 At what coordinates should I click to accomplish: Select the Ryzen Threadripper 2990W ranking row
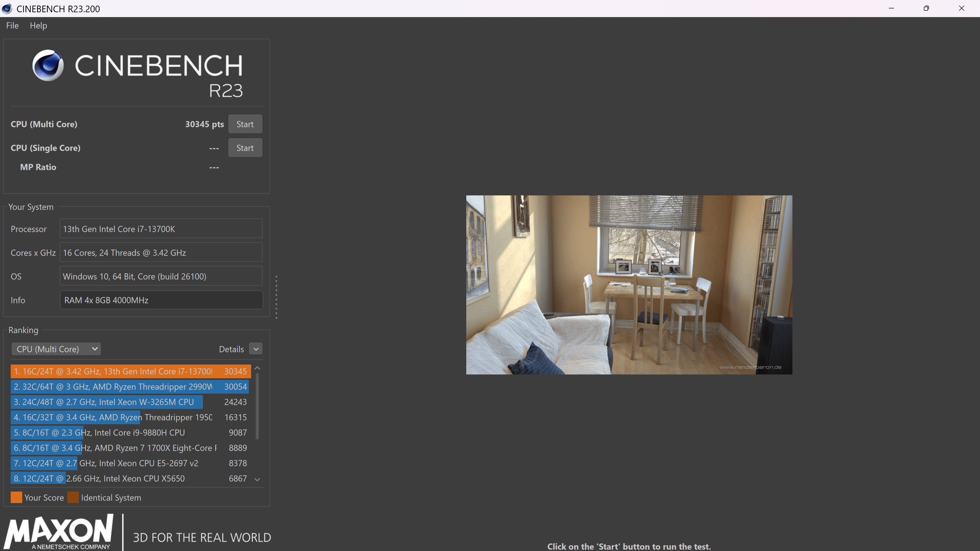click(x=131, y=386)
